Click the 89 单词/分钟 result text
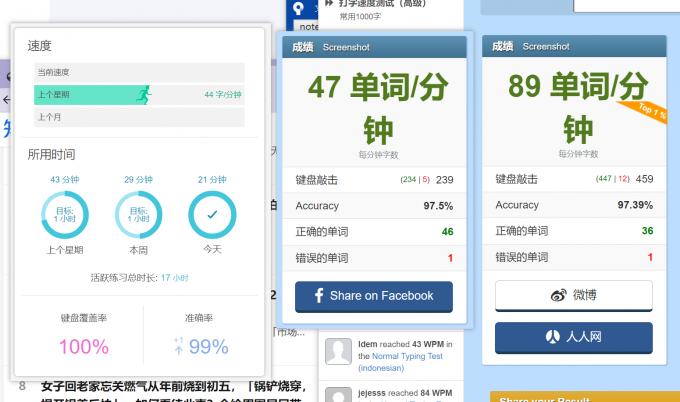This screenshot has width=680, height=402. coord(578,108)
